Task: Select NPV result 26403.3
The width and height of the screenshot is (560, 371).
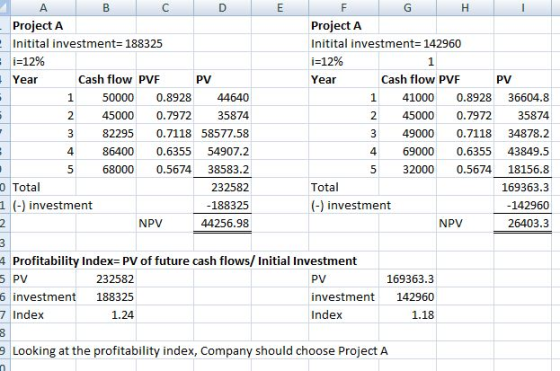Action: coord(529,223)
